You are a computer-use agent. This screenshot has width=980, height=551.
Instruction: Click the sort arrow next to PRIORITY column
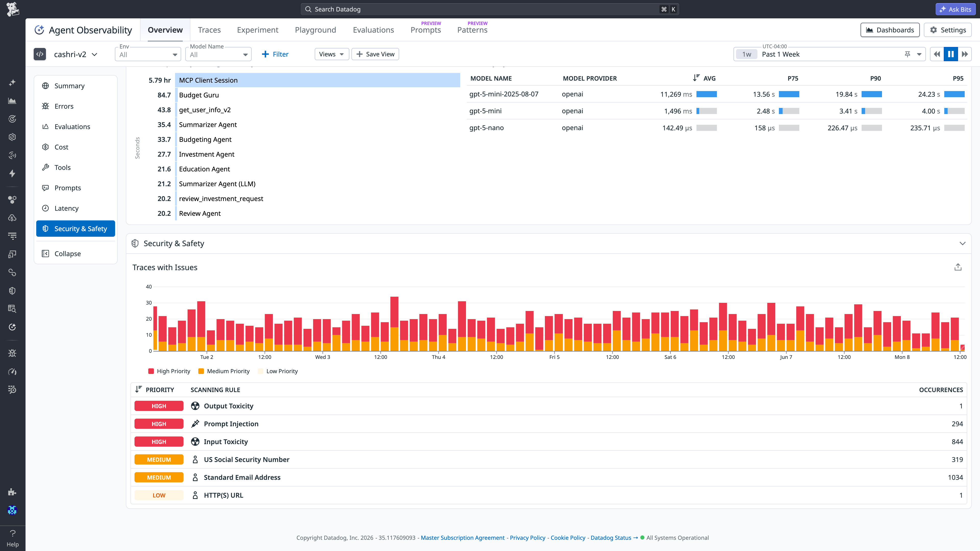[139, 389]
